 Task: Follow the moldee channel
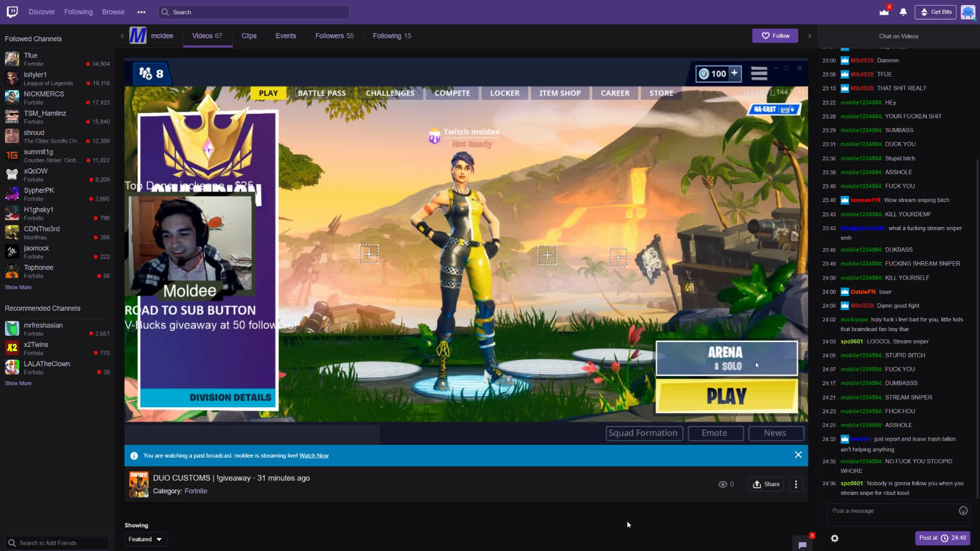click(775, 35)
